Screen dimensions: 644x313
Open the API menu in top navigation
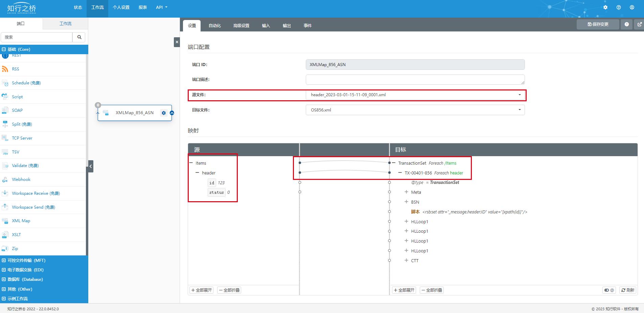click(161, 7)
